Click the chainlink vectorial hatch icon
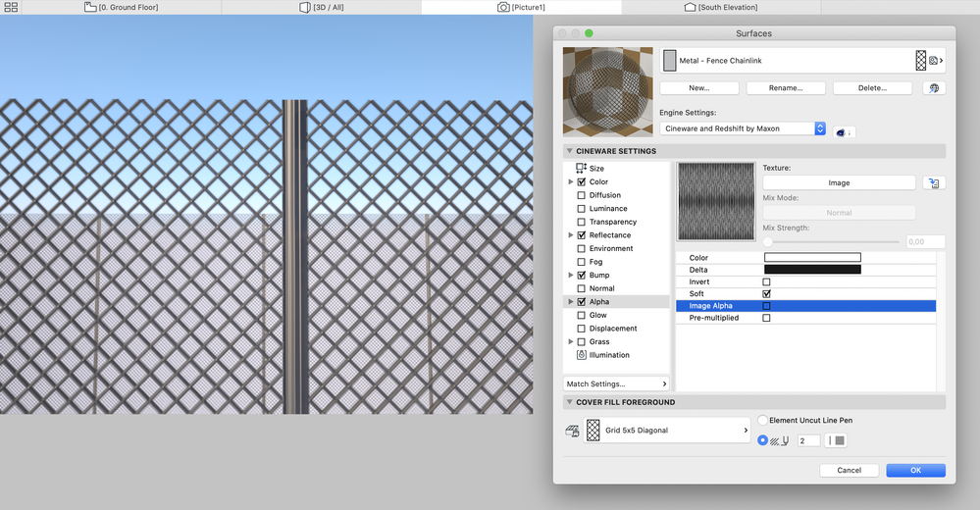Image resolution: width=980 pixels, height=510 pixels. pos(920,61)
